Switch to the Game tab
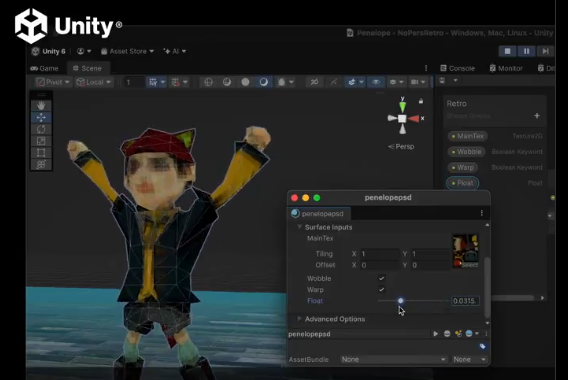The image size is (568, 380). click(45, 68)
